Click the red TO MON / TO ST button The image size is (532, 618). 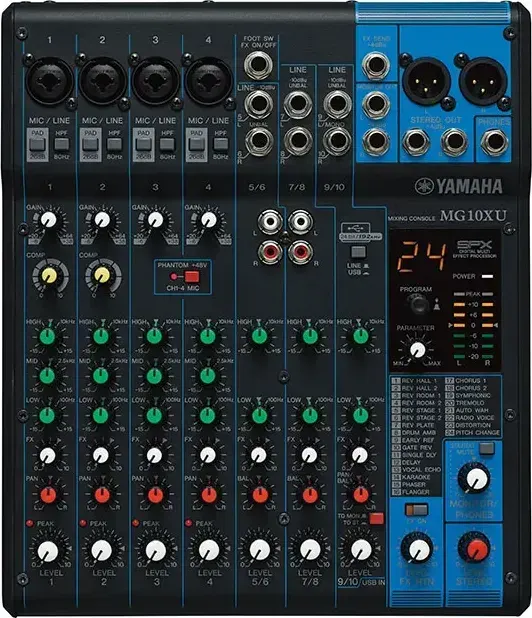tap(376, 518)
